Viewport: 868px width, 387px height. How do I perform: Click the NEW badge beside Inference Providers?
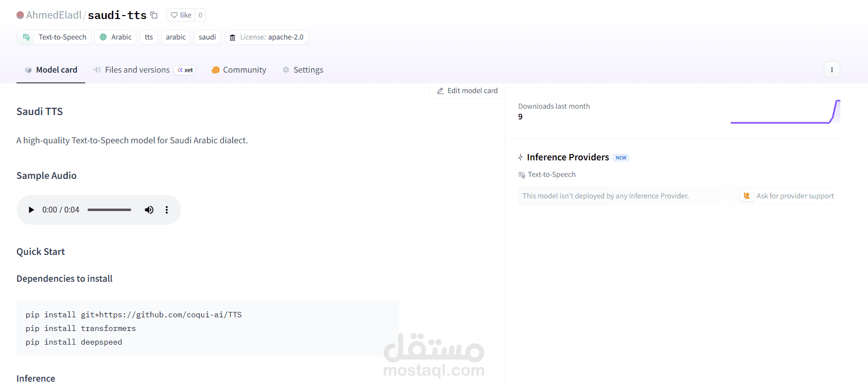621,158
